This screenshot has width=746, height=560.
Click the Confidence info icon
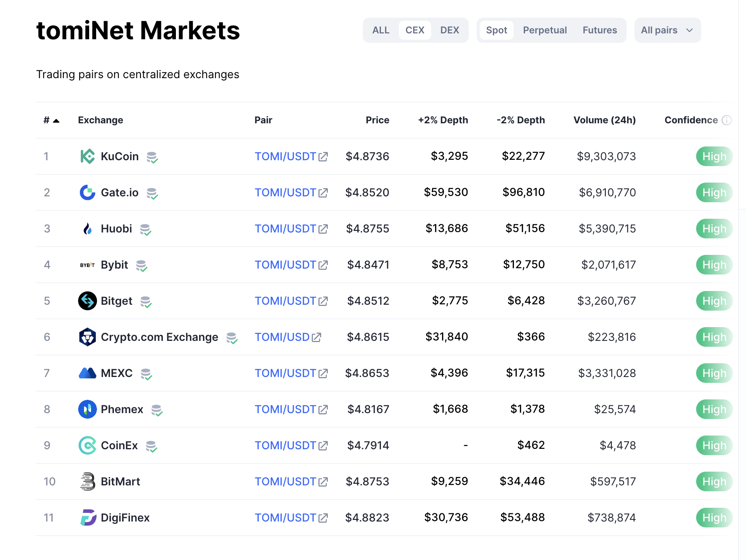point(727,120)
